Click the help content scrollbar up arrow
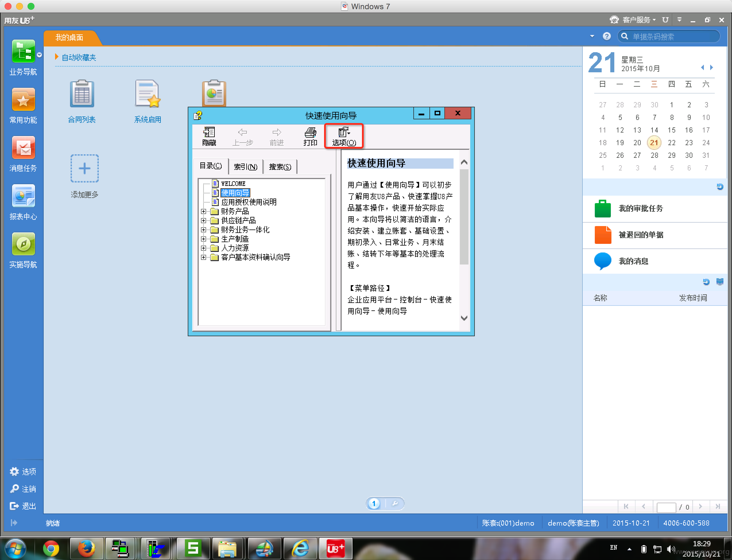732x560 pixels. (464, 163)
